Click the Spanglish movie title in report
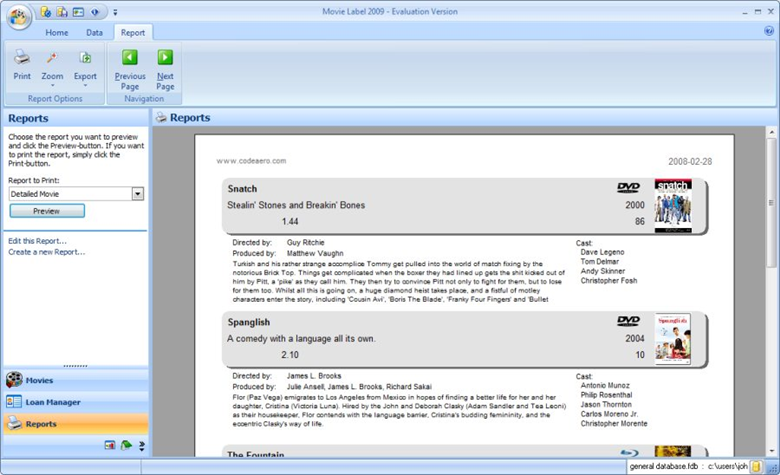Viewport: 780px width, 475px height. tap(249, 322)
